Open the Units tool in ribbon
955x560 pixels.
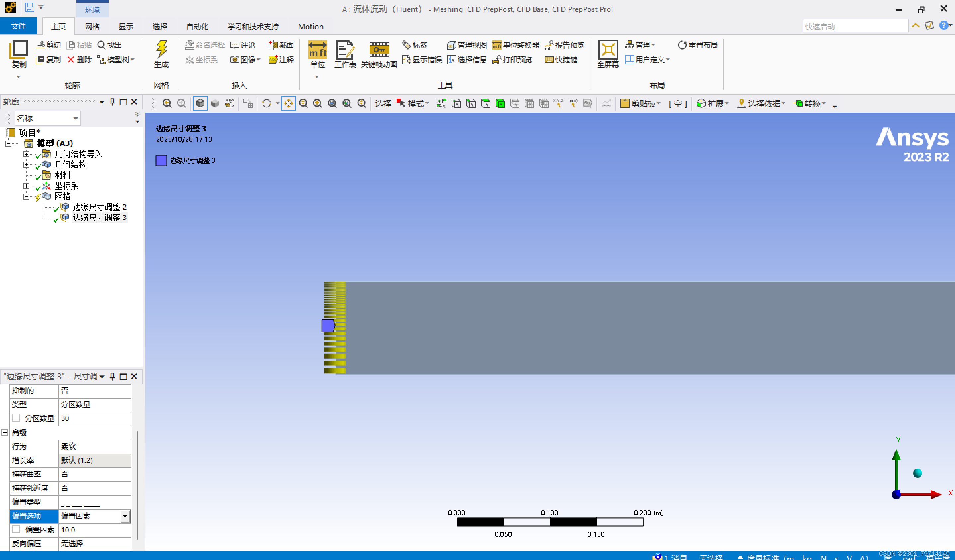[x=317, y=50]
